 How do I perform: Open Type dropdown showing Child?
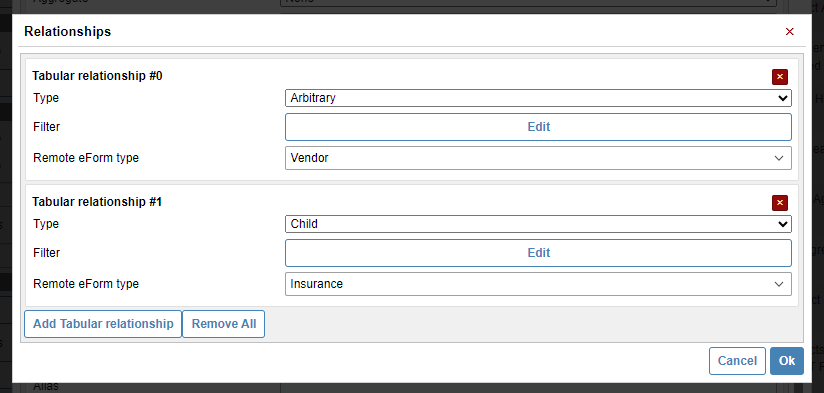coord(538,224)
